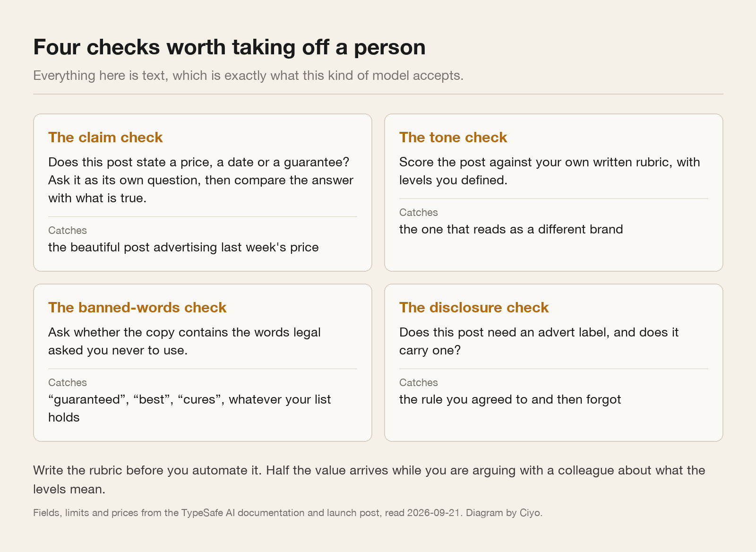Image resolution: width=756 pixels, height=552 pixels.
Task: Click the banned-words description about legal's words
Action: pyautogui.click(x=184, y=341)
